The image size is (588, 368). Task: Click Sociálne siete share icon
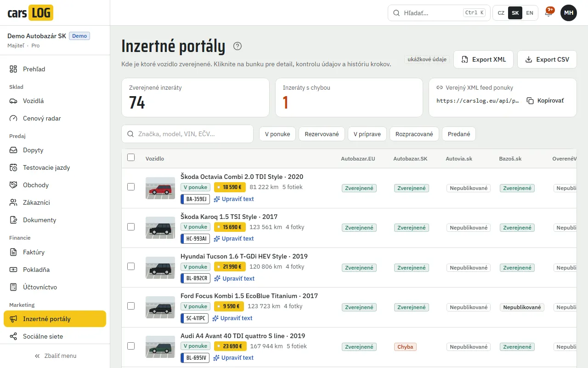[13, 336]
